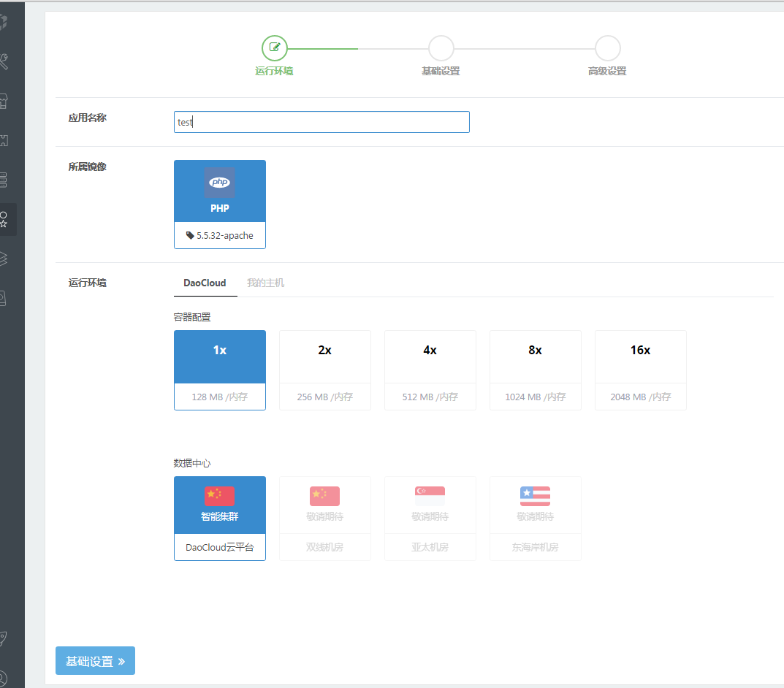Open the wrench tools icon in the sidebar

(4, 61)
